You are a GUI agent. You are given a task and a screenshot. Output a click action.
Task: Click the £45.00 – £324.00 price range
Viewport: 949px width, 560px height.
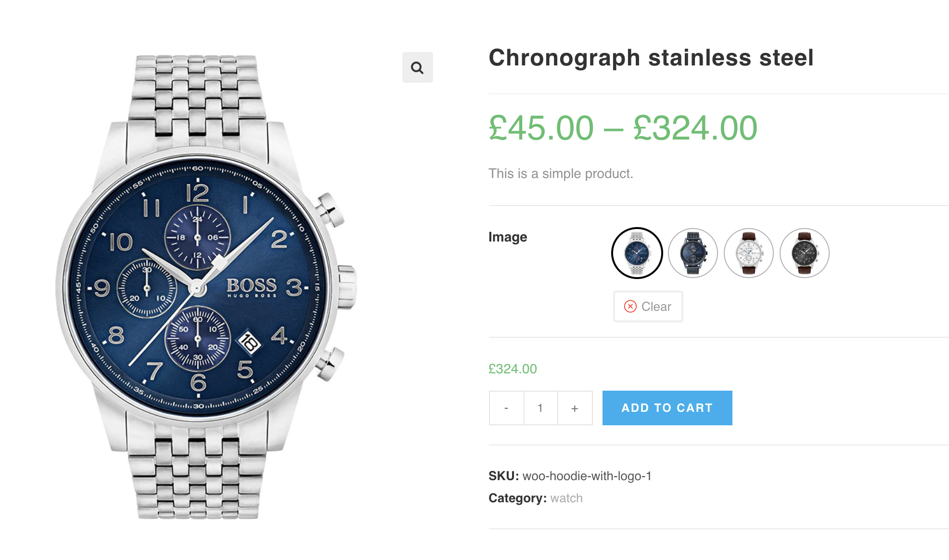(x=622, y=127)
